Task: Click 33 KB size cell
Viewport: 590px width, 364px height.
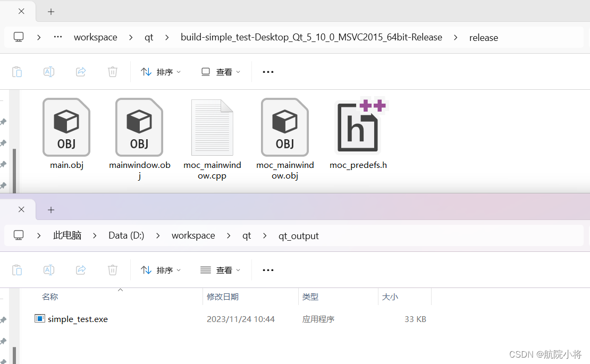Action: (416, 319)
